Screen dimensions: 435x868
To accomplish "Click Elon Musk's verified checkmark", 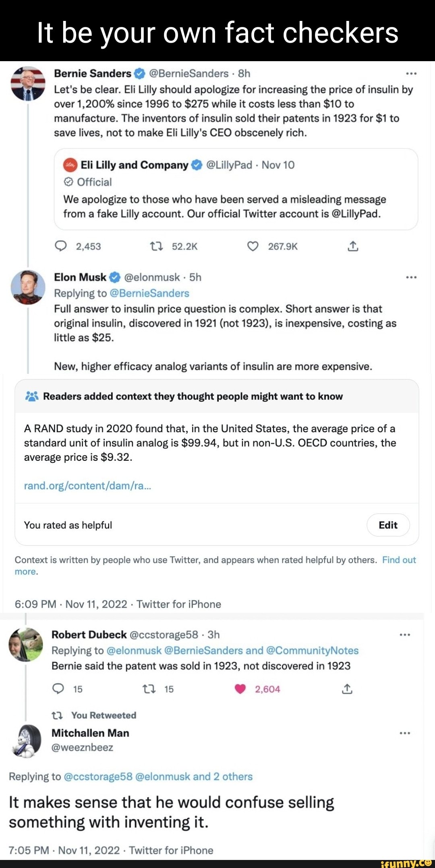I will [x=116, y=277].
